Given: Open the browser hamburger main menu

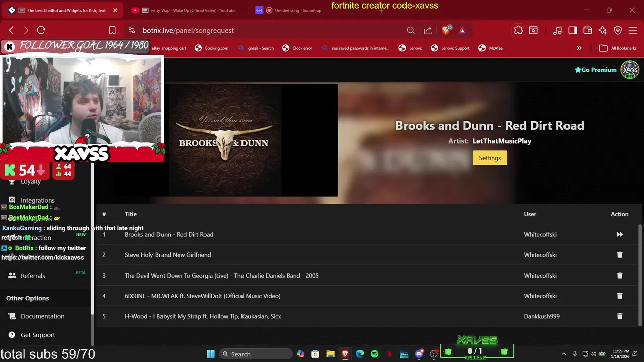Looking at the screenshot, I should (x=633, y=30).
